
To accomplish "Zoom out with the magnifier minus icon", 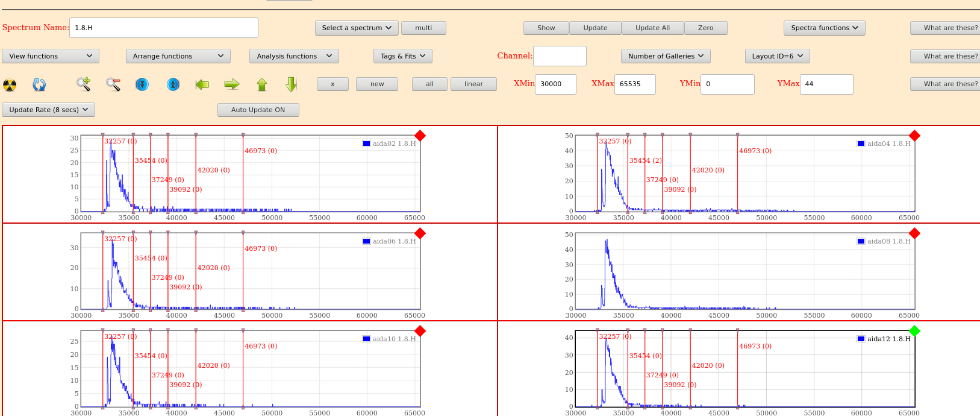I will tap(113, 84).
